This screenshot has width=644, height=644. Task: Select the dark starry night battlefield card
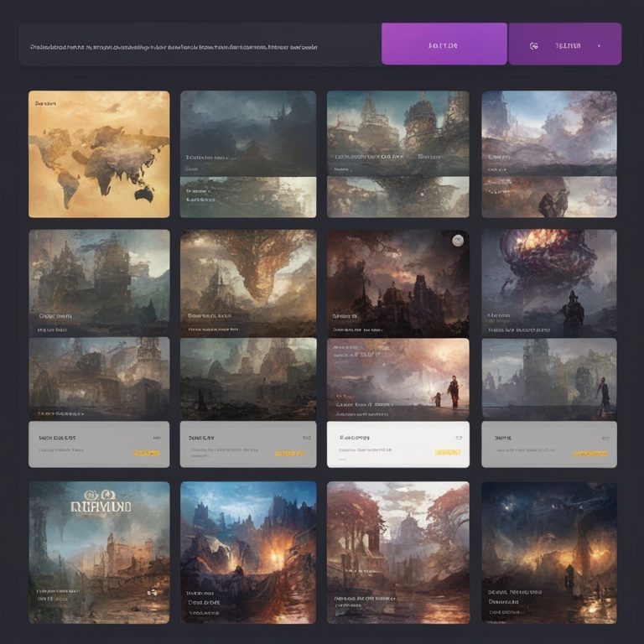[548, 552]
